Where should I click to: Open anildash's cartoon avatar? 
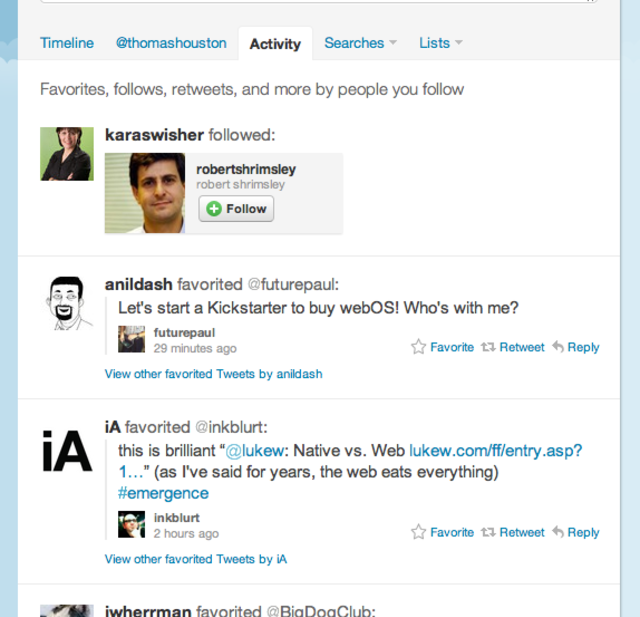pyautogui.click(x=67, y=303)
